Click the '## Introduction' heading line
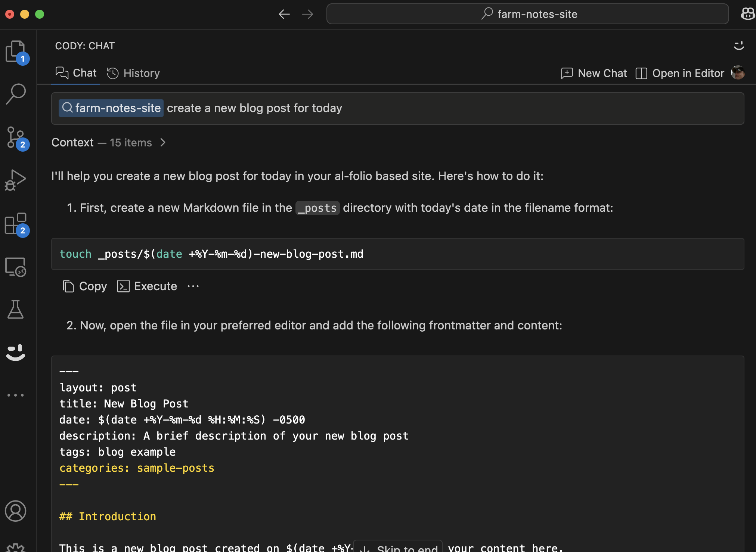 (x=108, y=517)
